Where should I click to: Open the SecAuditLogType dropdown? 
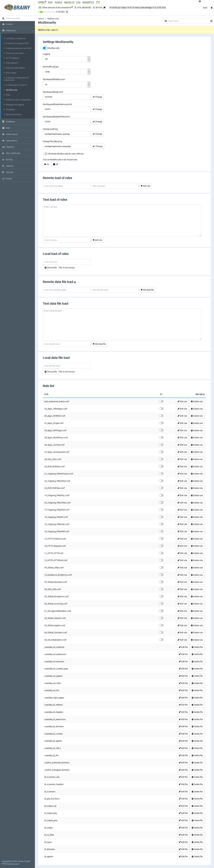(66, 72)
